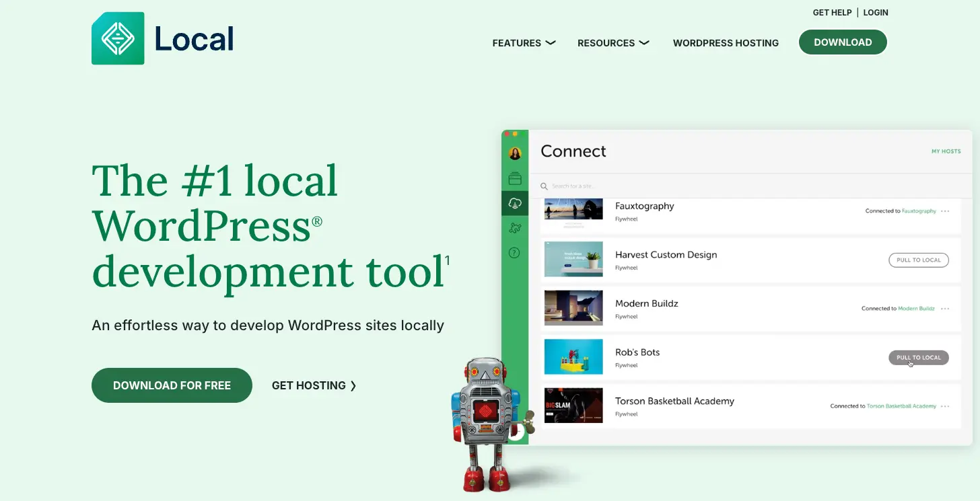Open more options for Torson Basketball Academy

[x=945, y=406]
